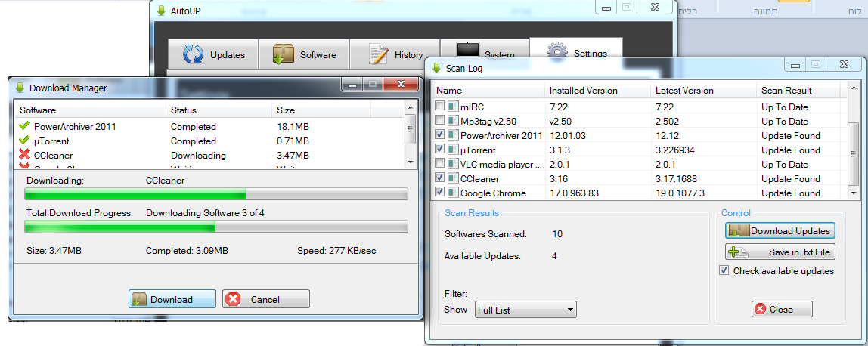The height and width of the screenshot is (346, 868).
Task: Sort by Latest Version column header
Action: point(704,90)
